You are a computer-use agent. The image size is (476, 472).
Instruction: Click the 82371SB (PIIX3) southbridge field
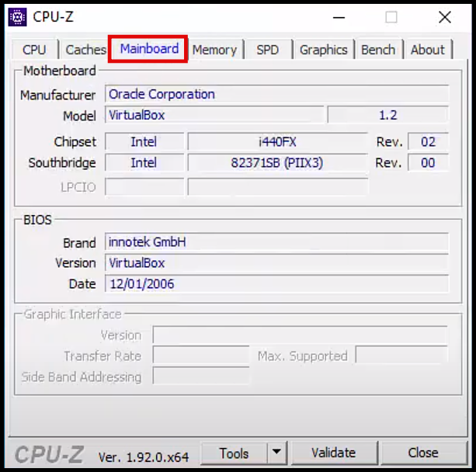tap(277, 163)
